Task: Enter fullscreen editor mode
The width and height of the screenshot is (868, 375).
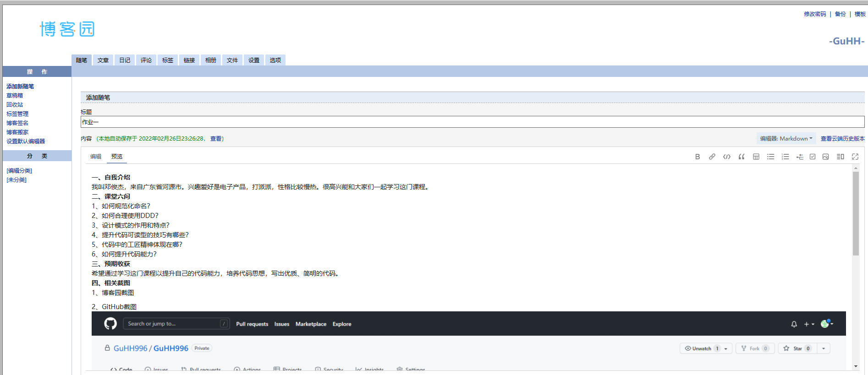Action: point(855,157)
